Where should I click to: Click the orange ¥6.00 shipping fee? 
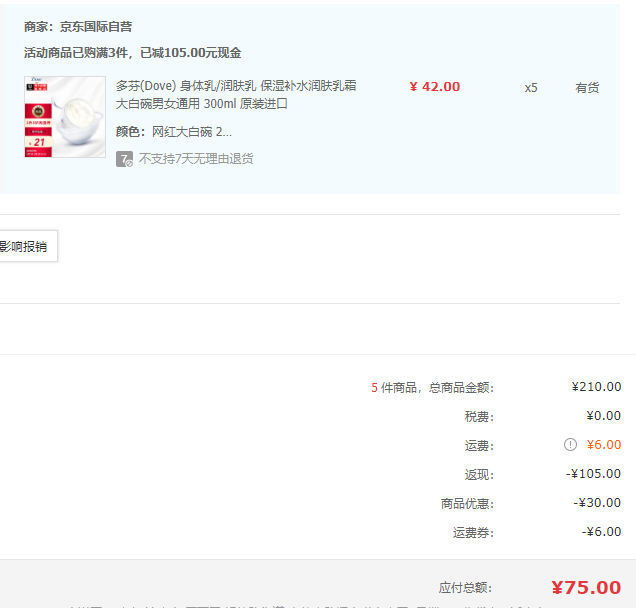click(603, 445)
